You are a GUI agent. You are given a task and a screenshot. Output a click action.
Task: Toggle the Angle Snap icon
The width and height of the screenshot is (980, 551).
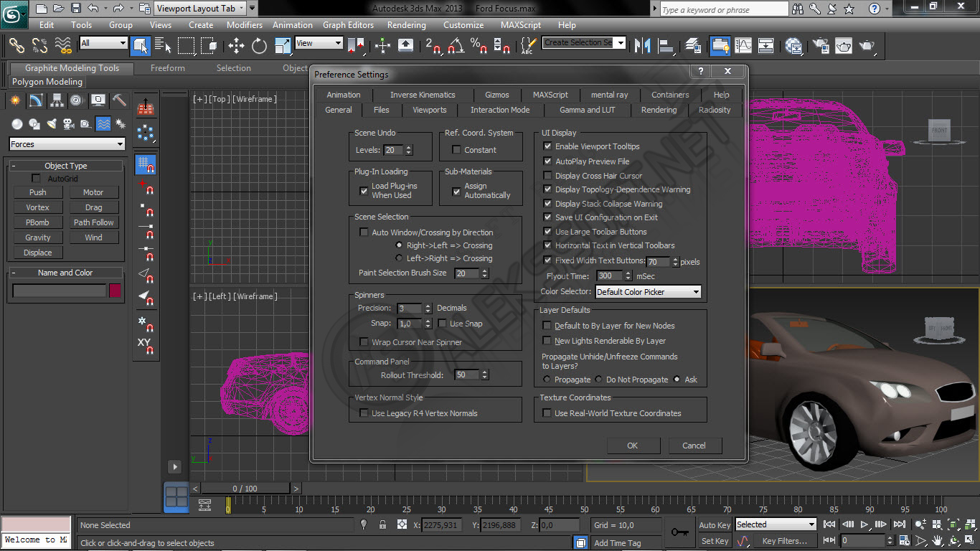click(456, 46)
